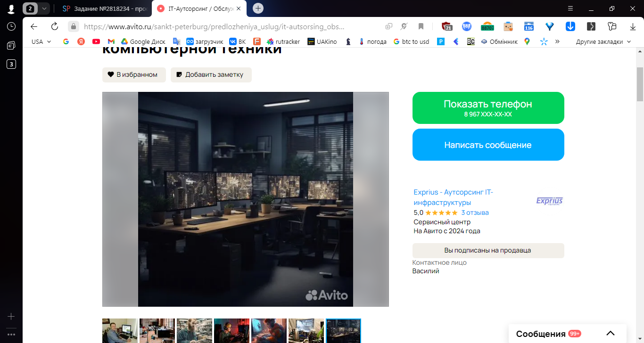Open the history clock icon in sidebar

[x=11, y=26]
